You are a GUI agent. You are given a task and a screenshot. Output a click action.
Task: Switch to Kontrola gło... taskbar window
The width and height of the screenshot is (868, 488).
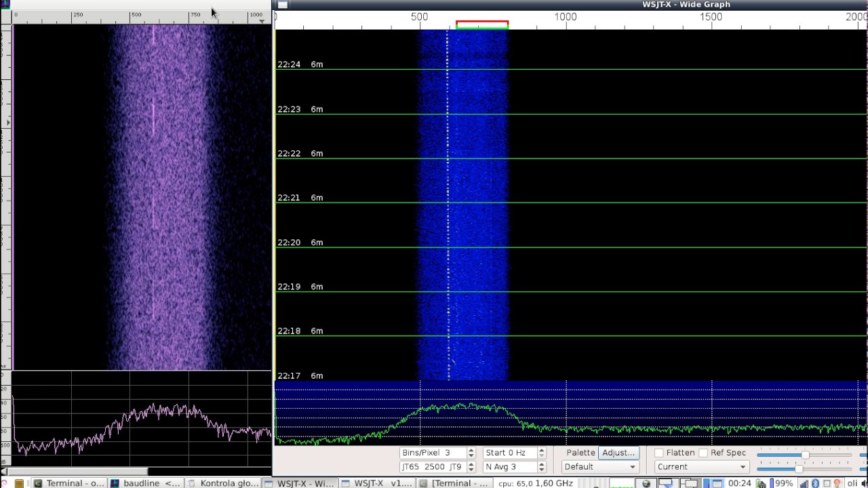[x=222, y=483]
